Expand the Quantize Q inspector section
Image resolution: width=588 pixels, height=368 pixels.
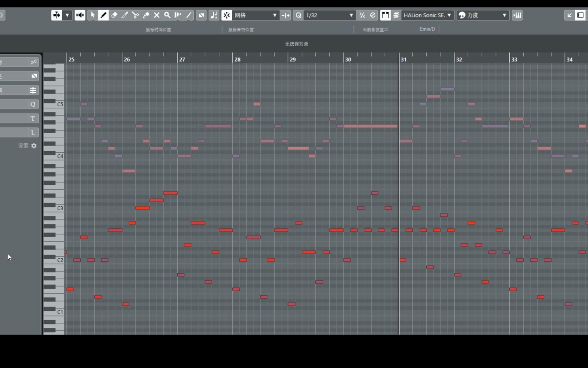(33, 104)
